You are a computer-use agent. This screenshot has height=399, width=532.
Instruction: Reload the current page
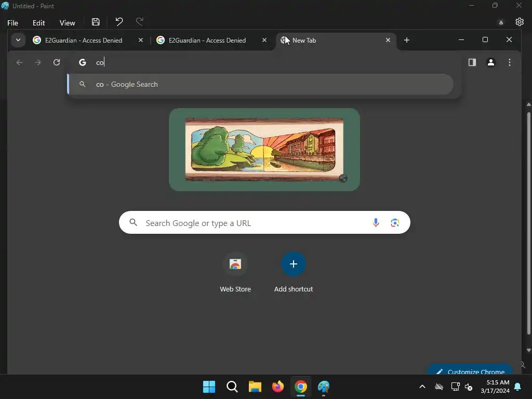coord(57,62)
